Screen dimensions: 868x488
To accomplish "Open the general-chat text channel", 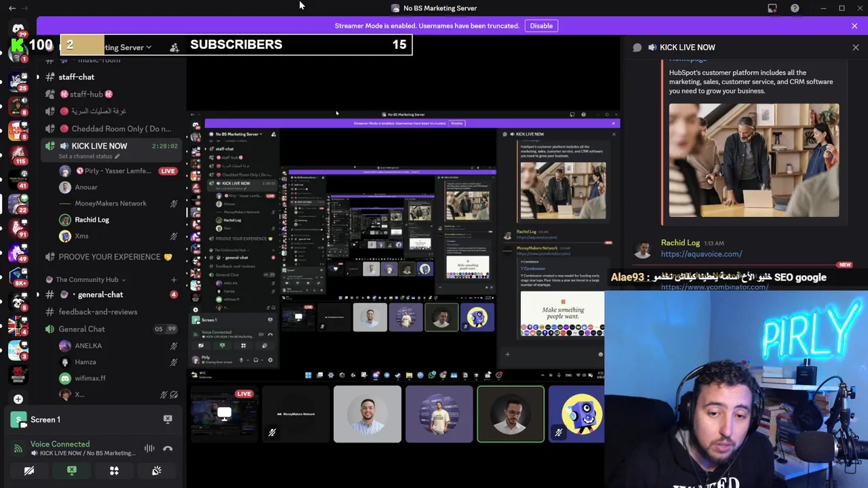I will [x=112, y=295].
